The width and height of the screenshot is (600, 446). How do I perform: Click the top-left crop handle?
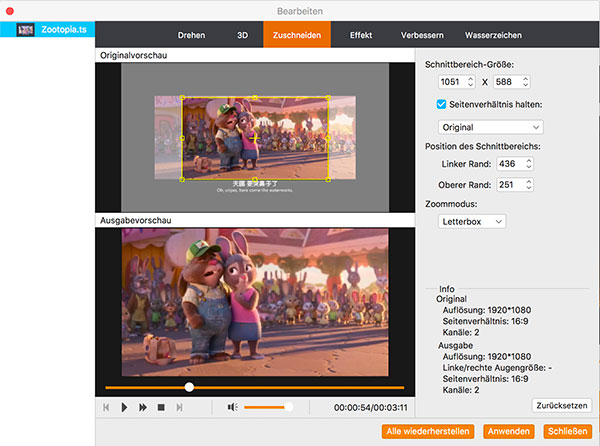(x=182, y=98)
